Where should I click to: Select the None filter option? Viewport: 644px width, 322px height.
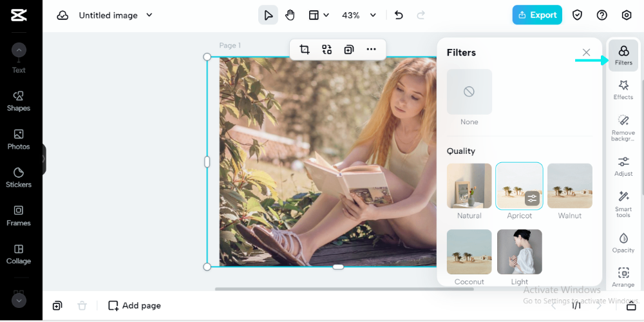[x=469, y=92]
